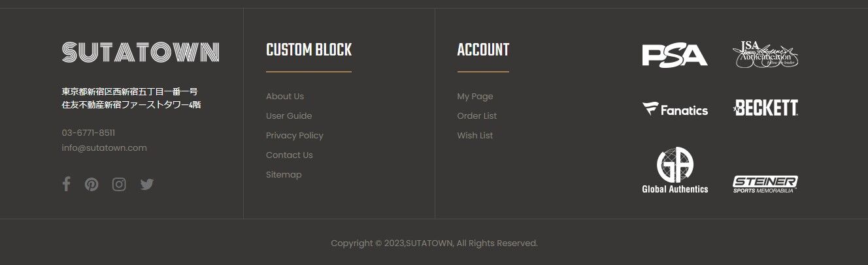Click the Fanatics logo
868x265 pixels.
click(x=675, y=110)
